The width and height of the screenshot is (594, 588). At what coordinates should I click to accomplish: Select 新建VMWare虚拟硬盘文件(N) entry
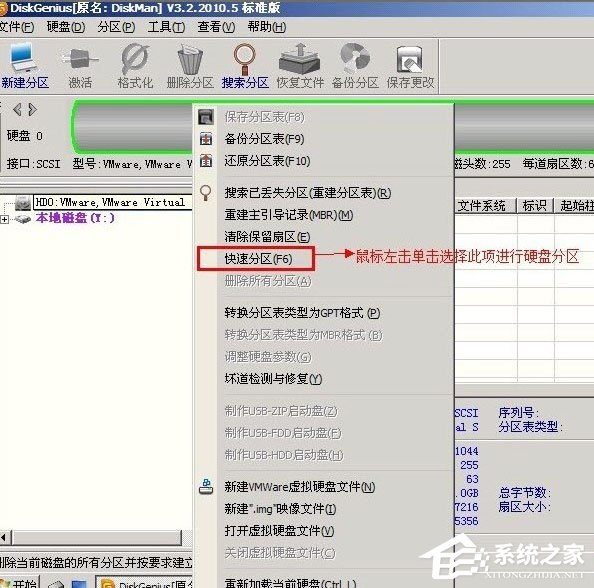(x=300, y=487)
